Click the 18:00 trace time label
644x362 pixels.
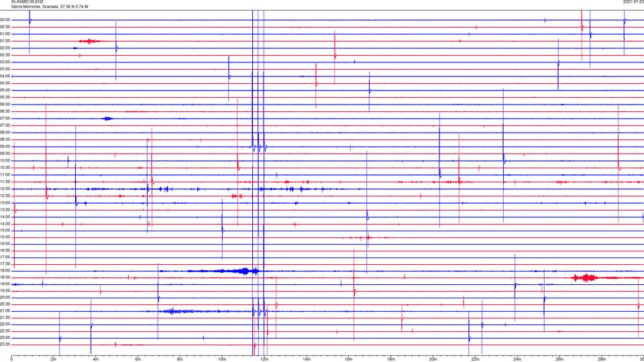pos(5,270)
